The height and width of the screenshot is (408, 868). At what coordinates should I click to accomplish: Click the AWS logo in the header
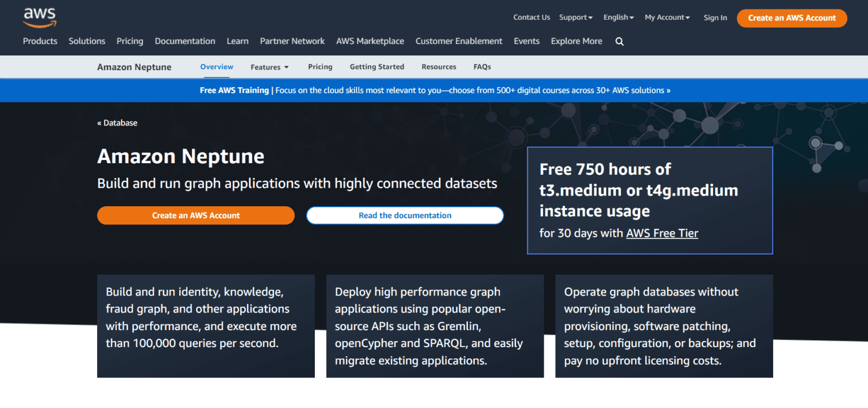click(x=39, y=17)
